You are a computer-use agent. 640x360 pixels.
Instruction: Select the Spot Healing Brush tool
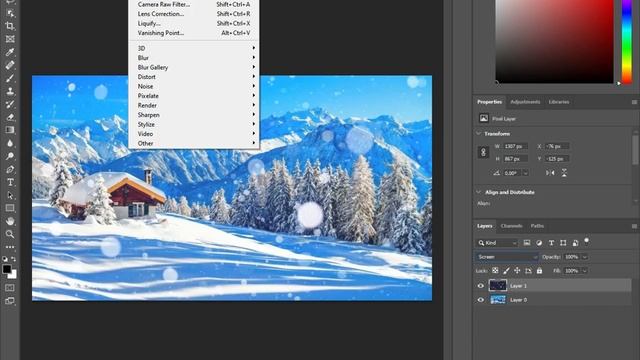point(10,65)
